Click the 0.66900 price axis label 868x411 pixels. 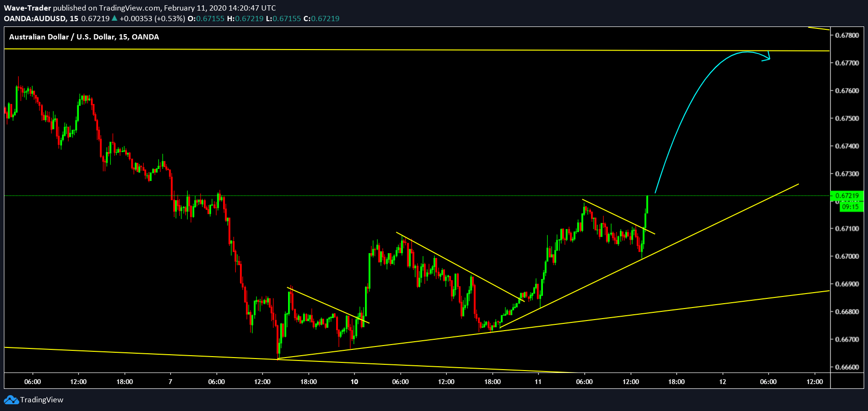tap(847, 284)
